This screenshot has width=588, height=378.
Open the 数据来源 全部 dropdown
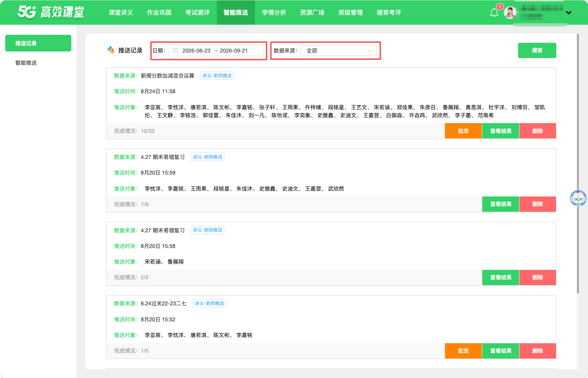[338, 50]
